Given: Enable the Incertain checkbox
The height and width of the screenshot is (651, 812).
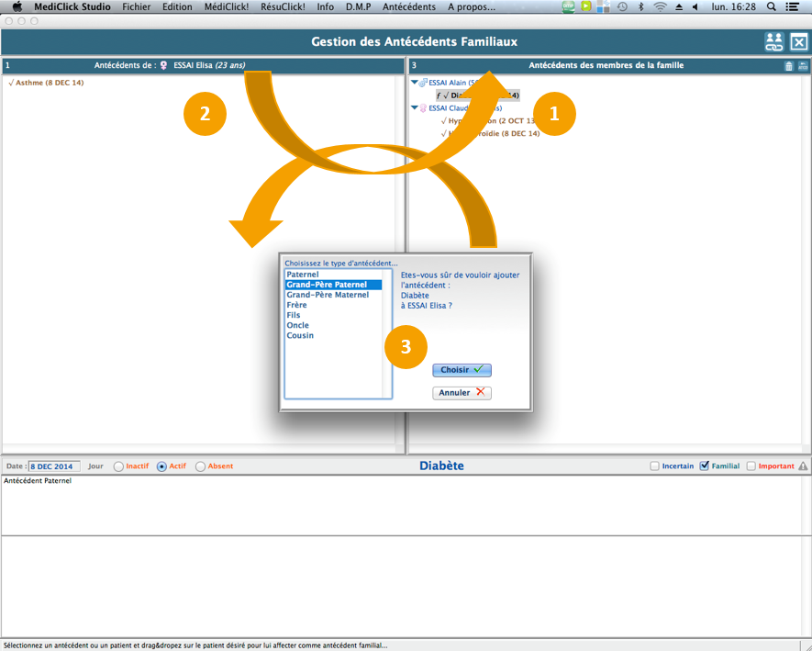Looking at the screenshot, I should coord(655,466).
